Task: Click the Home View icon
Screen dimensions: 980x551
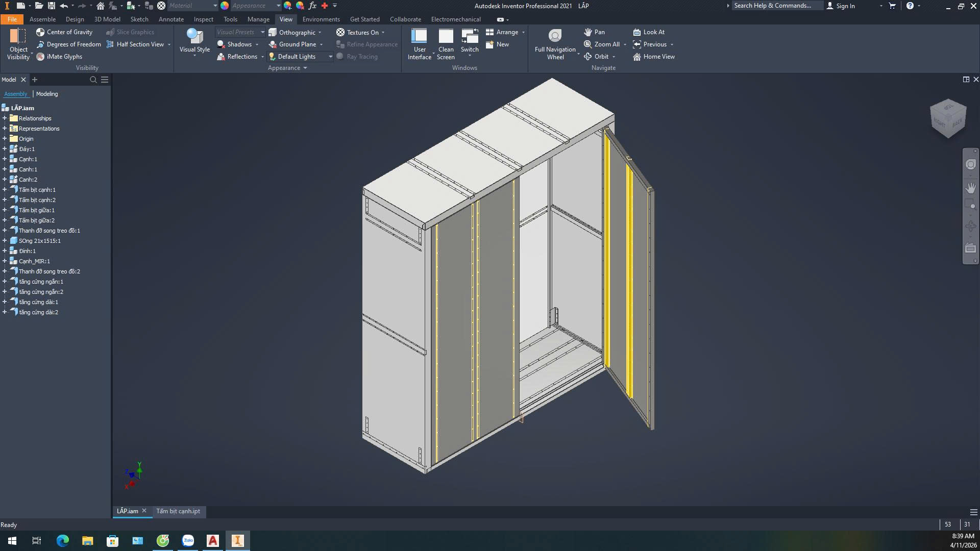Action: pos(637,57)
